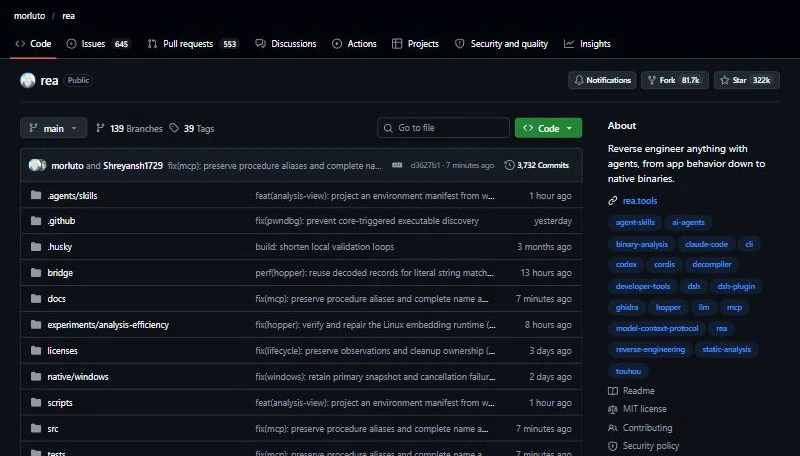Select the hopper topic tag
Viewport: 800px width, 456px height.
pos(668,307)
